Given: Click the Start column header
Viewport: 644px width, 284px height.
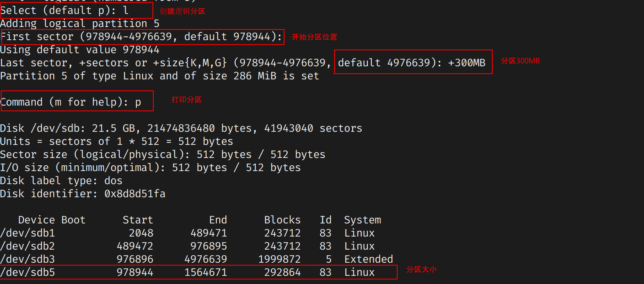Looking at the screenshot, I should (138, 220).
